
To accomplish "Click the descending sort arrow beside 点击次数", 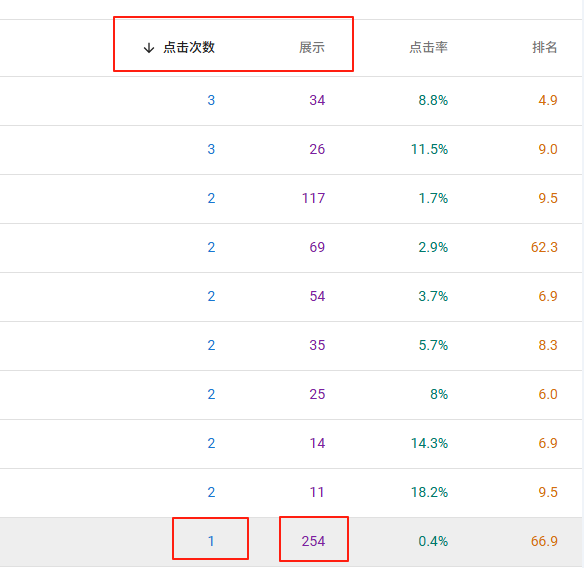I will [149, 48].
